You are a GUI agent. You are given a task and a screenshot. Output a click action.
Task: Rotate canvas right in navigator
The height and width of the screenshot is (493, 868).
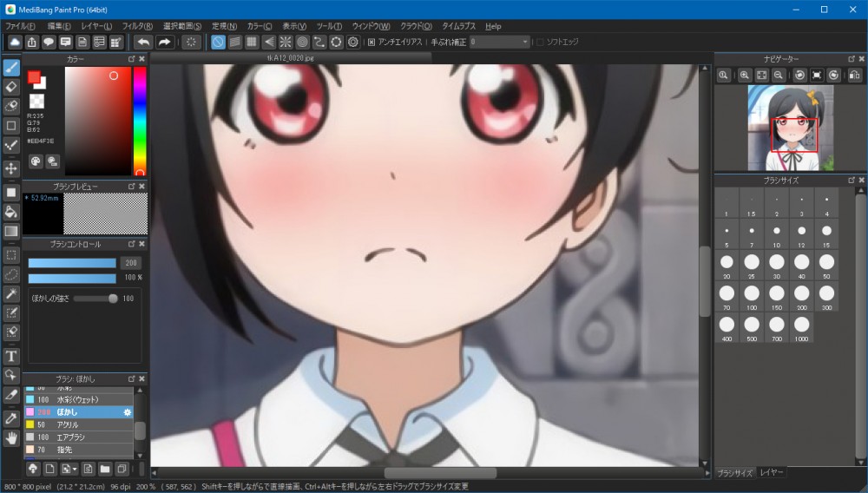tap(833, 76)
